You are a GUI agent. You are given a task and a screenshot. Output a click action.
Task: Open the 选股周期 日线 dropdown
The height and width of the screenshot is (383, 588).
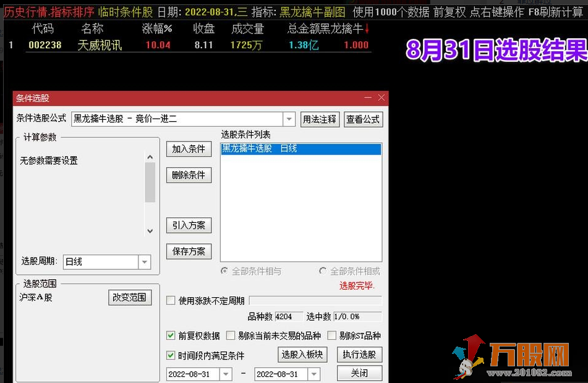145,262
